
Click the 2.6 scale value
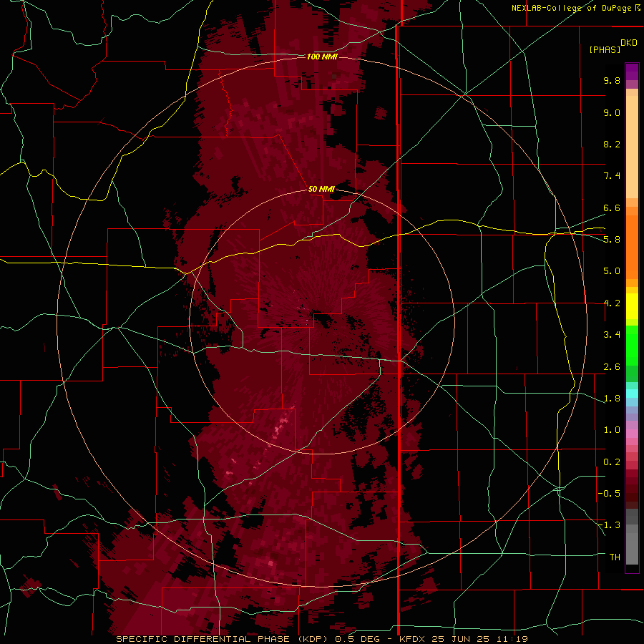tap(612, 367)
